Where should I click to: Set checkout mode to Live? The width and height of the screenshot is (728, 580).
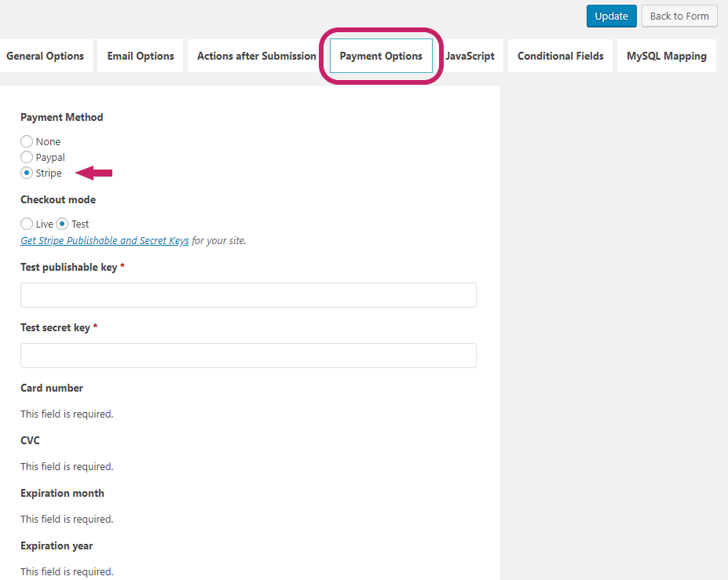27,224
